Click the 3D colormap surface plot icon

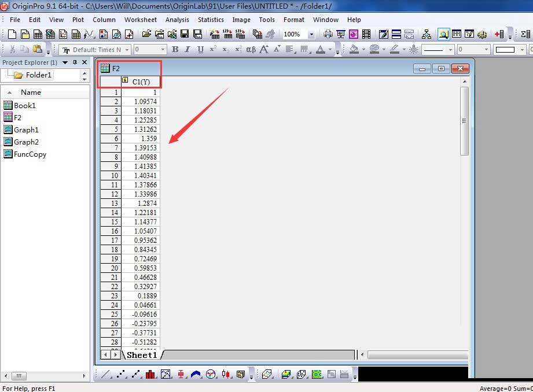point(286,374)
